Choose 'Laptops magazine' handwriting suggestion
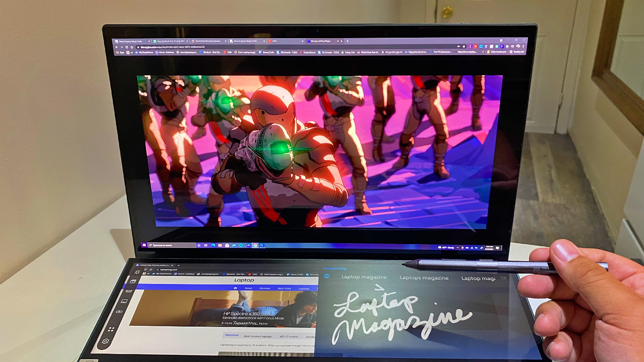This screenshot has width=644, height=362. click(424, 278)
